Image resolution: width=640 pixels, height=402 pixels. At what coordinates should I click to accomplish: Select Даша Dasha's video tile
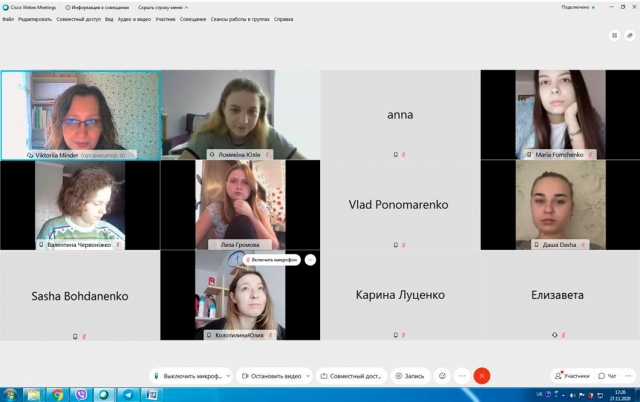pyautogui.click(x=560, y=205)
